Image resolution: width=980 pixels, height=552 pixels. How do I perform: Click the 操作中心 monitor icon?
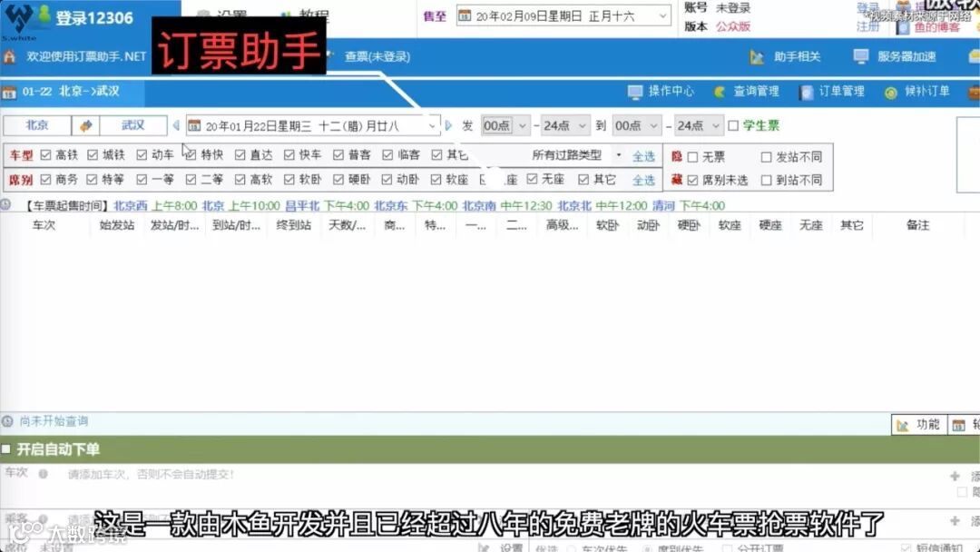tap(635, 93)
